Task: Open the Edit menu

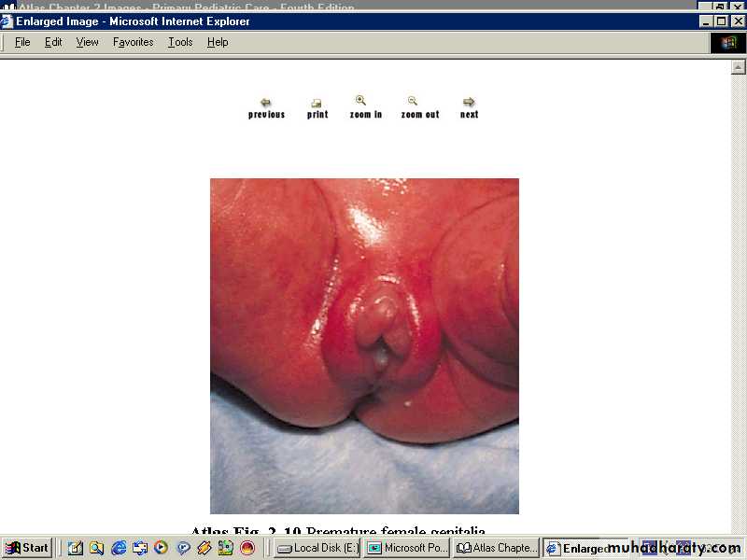Action: coord(53,42)
